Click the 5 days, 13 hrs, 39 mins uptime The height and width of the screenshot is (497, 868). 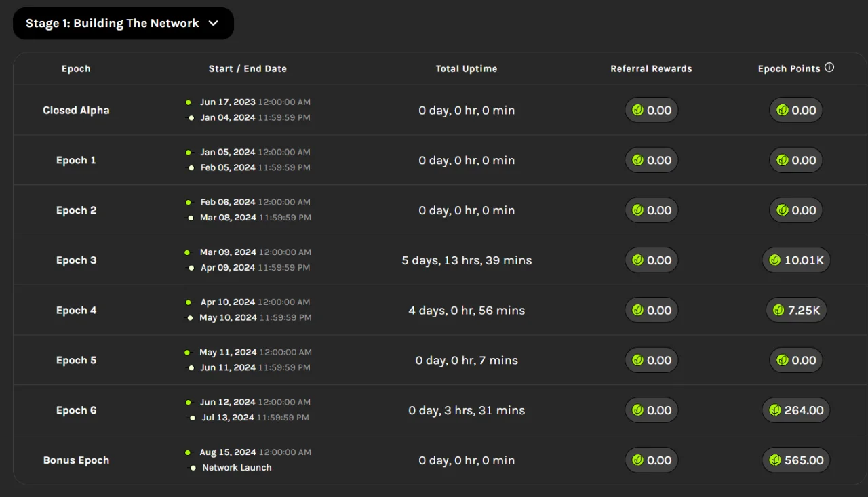click(467, 260)
